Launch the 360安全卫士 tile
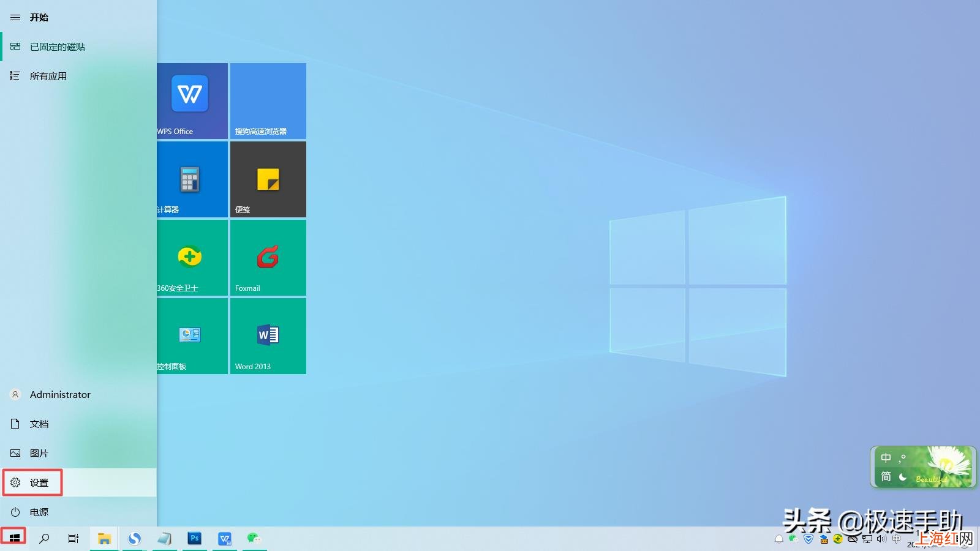The width and height of the screenshot is (980, 551). pyautogui.click(x=192, y=258)
